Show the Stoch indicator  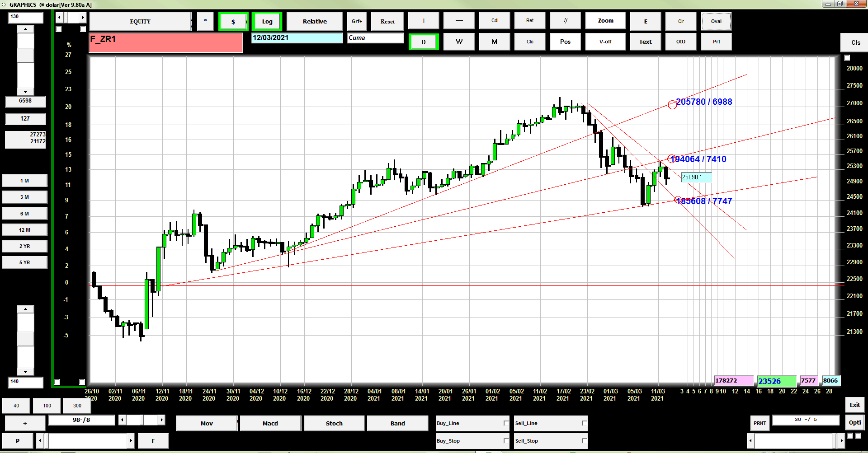(334, 423)
